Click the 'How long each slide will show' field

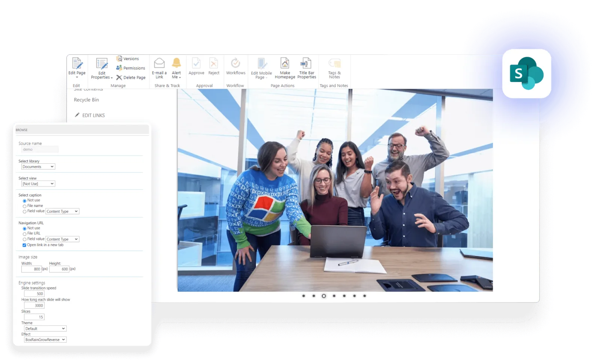[x=34, y=305]
